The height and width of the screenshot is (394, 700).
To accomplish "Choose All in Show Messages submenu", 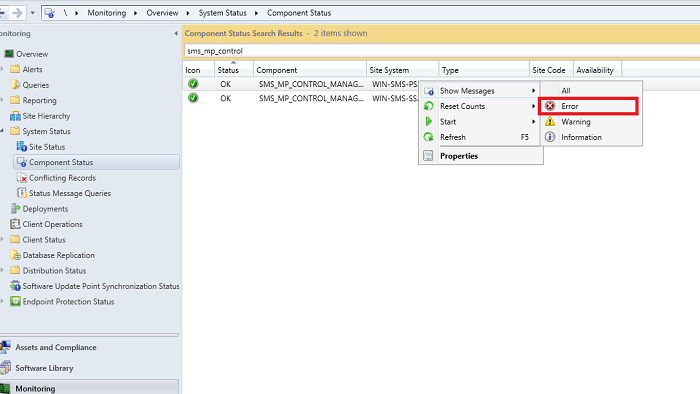I will pyautogui.click(x=592, y=91).
